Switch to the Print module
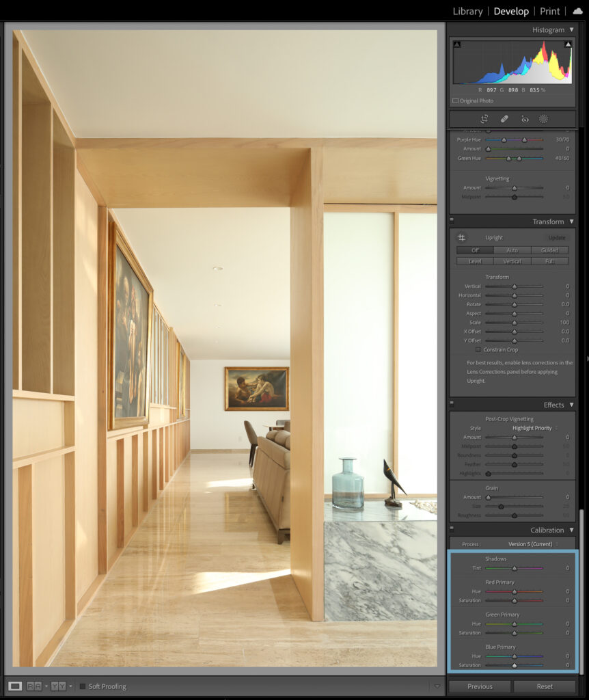 (550, 11)
